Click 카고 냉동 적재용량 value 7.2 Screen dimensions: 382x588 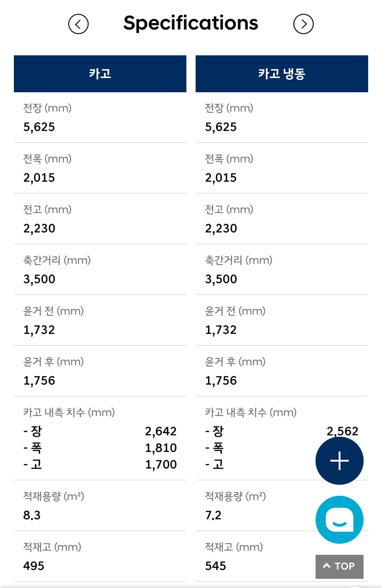coord(214,516)
